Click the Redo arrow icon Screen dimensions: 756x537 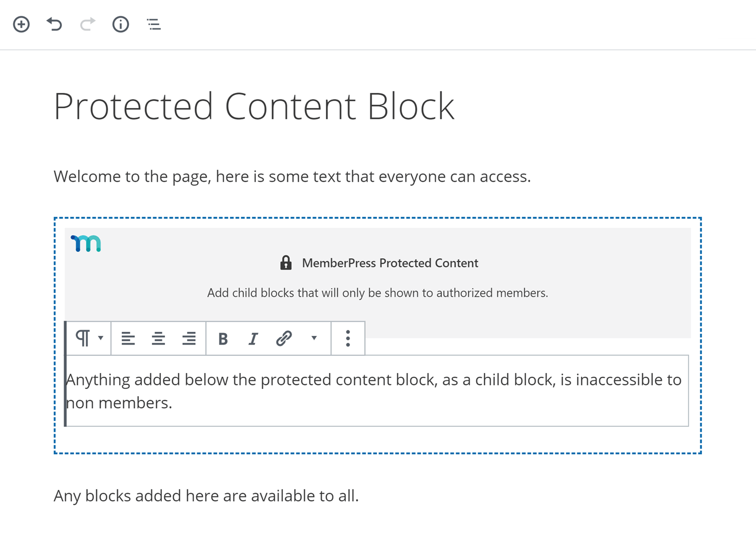pyautogui.click(x=87, y=24)
